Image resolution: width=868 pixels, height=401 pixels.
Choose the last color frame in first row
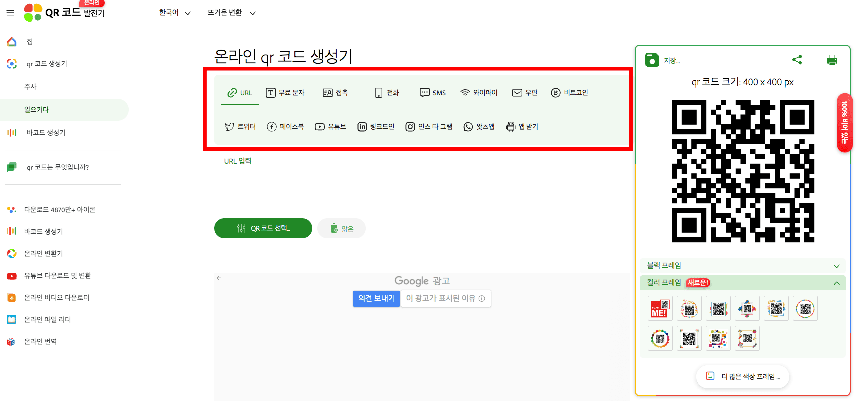click(x=805, y=308)
